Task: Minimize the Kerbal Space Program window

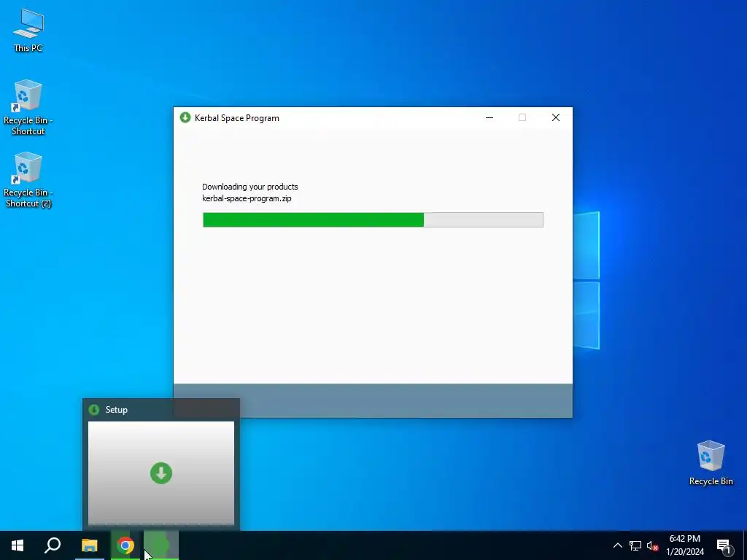Action: pyautogui.click(x=489, y=117)
